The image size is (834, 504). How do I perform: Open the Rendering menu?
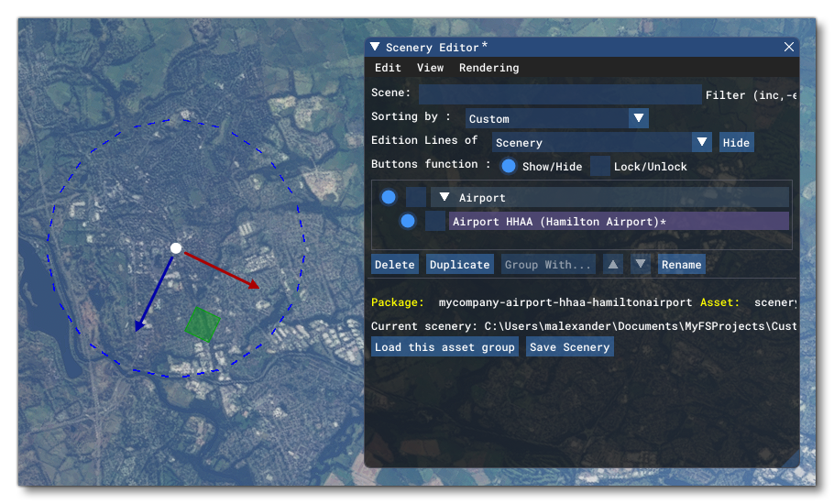(488, 68)
